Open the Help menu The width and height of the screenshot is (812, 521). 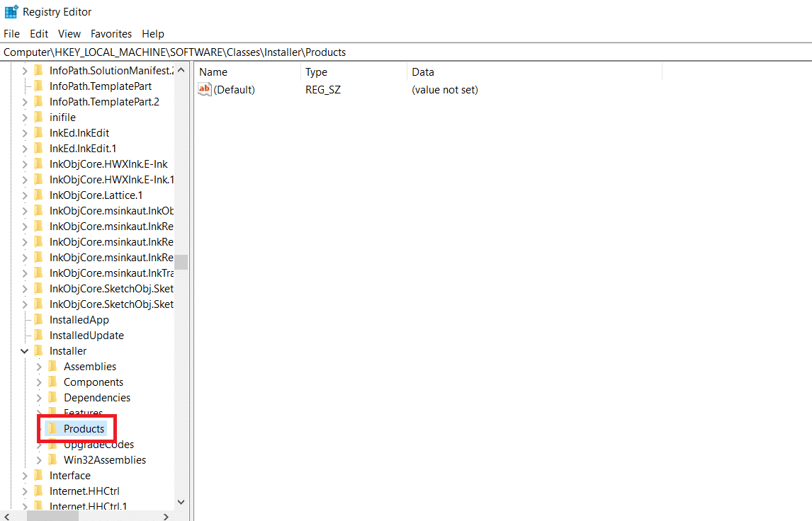[x=153, y=34]
